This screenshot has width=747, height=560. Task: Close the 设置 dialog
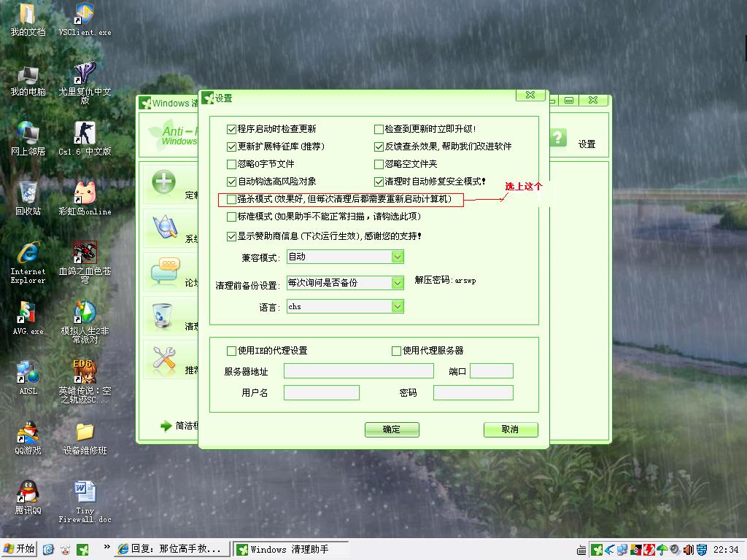(531, 96)
